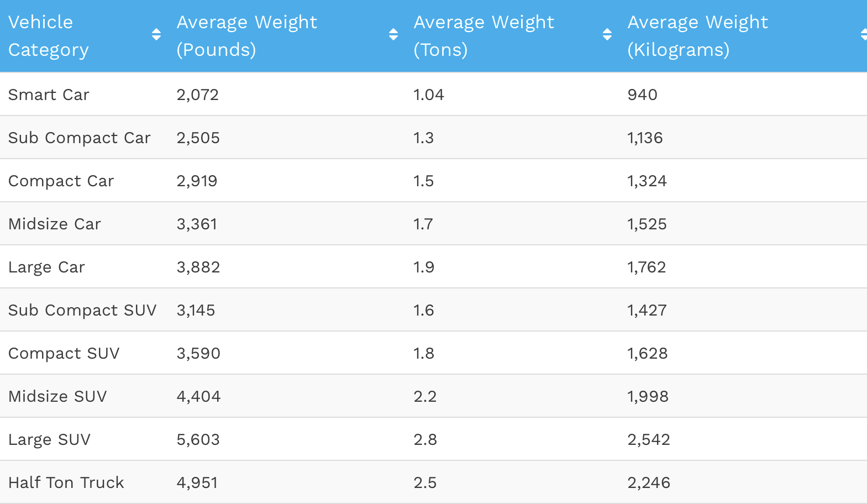Click the Midsize SUV kilograms value 1,998
Viewport: 867px width, 504px height.
click(x=648, y=396)
